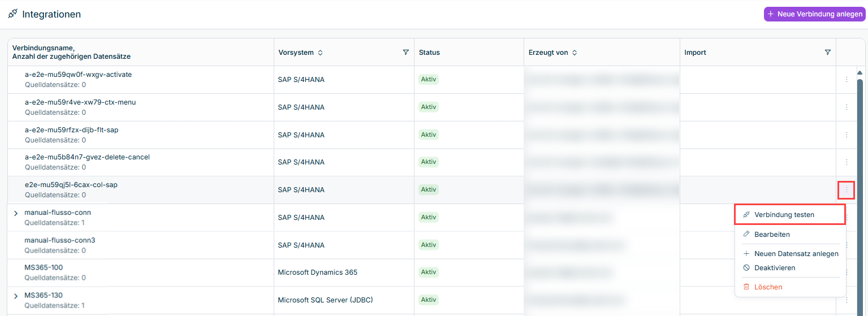
Task: Click connection name a-e2e-mu59rfzx-dijb-flt-sap
Action: pos(71,130)
